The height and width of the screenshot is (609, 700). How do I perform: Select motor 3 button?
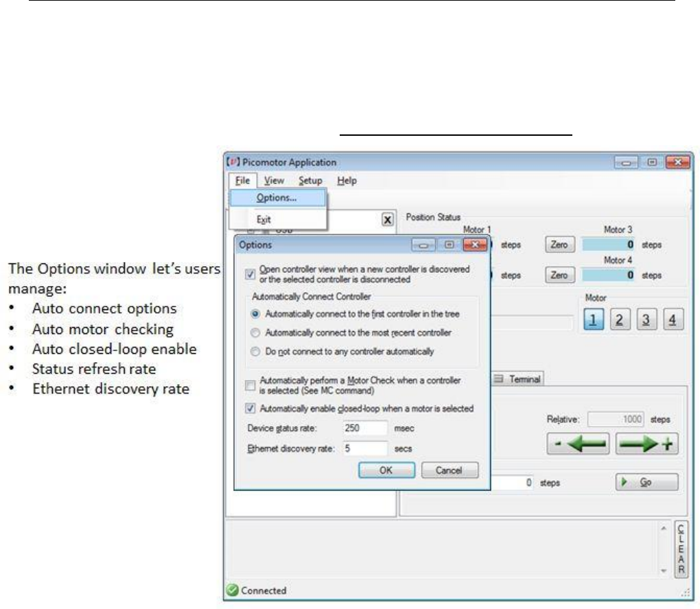646,320
